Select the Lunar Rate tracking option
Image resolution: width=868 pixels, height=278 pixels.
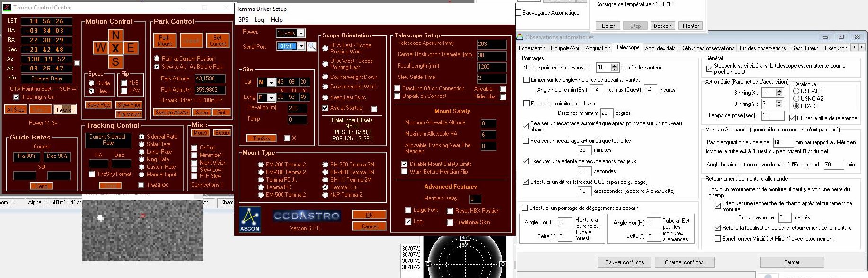142,152
